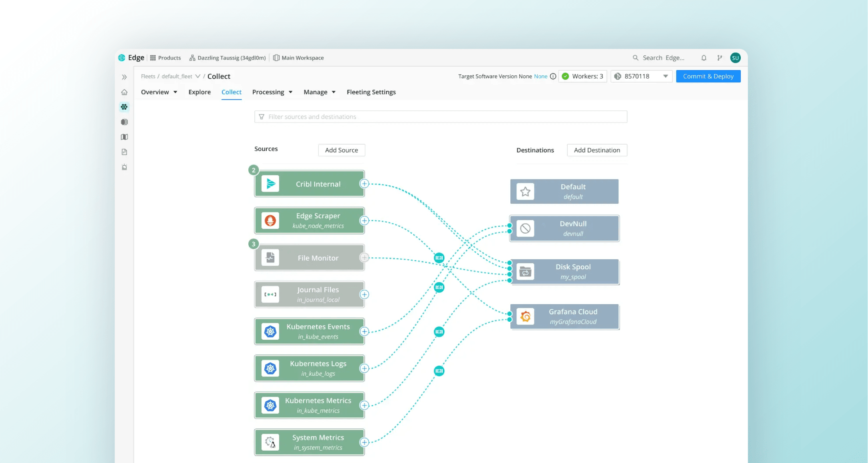
Task: Click the File Monitor source icon
Action: [270, 257]
